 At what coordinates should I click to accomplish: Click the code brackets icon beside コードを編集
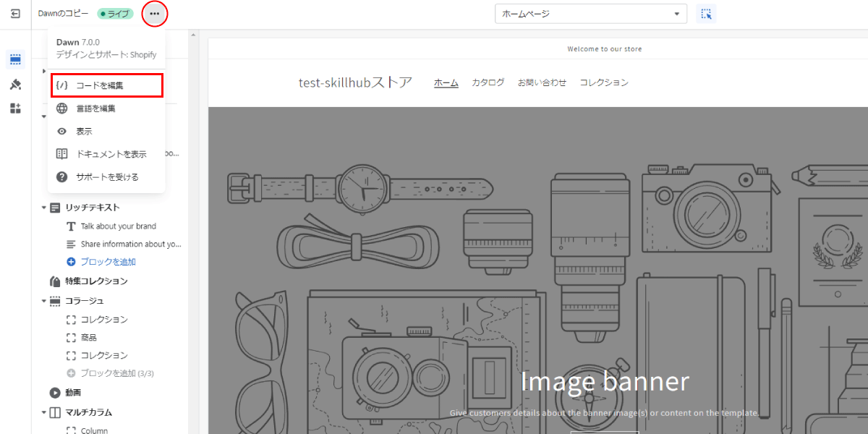click(62, 85)
